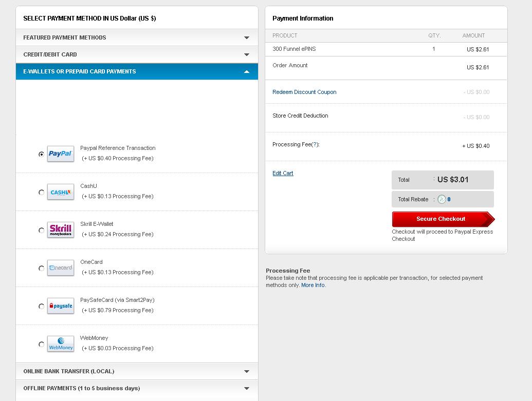Expand the Credit/Debit Card section
The height and width of the screenshot is (401, 532).
coord(137,54)
